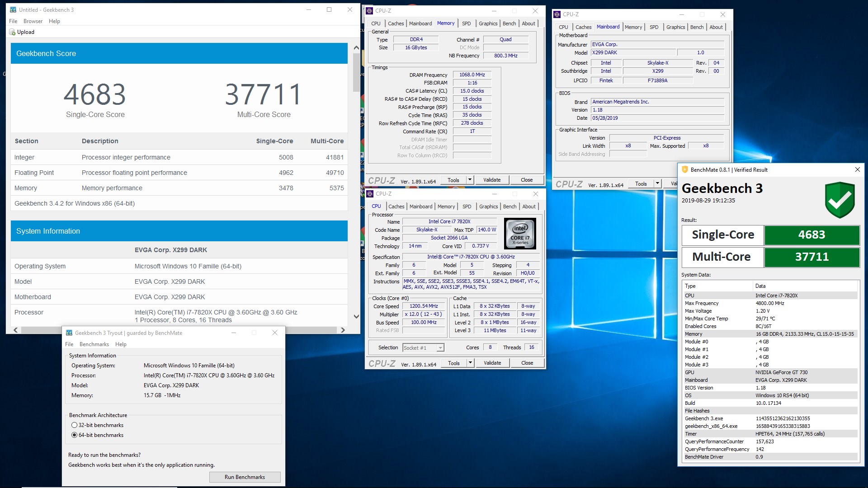
Task: Open Browser menu in Geekbench
Action: pyautogui.click(x=33, y=21)
